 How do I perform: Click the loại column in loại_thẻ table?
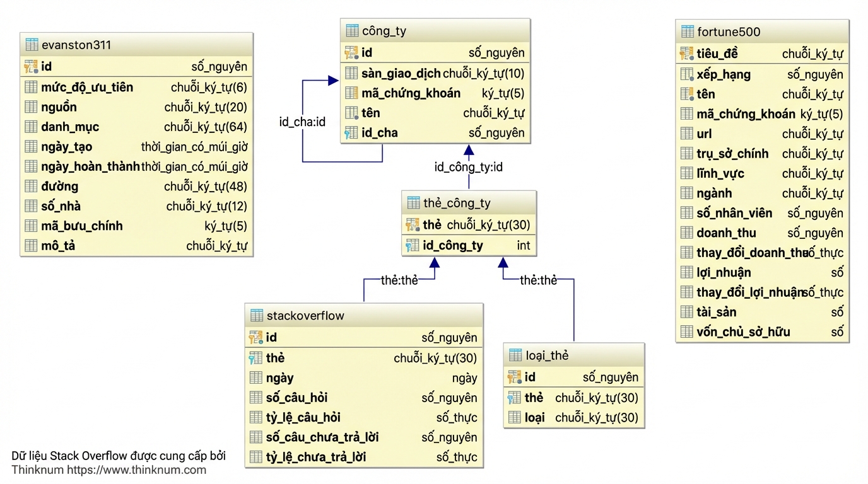click(573, 418)
